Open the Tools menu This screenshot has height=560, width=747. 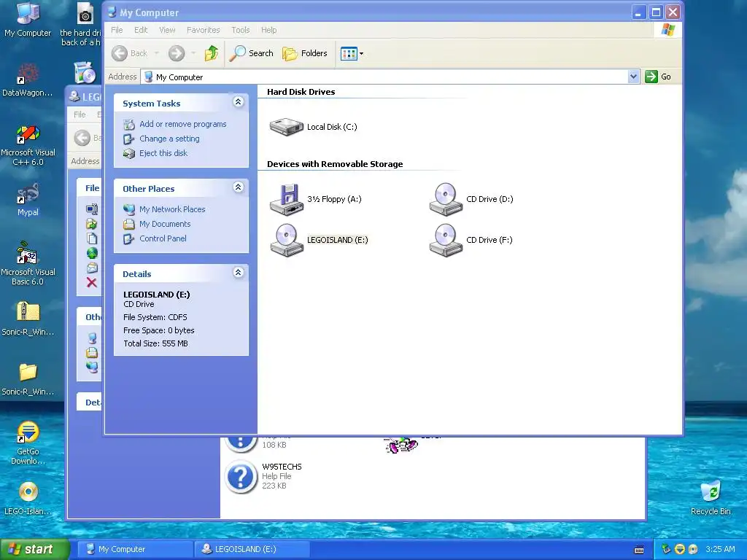coord(241,30)
